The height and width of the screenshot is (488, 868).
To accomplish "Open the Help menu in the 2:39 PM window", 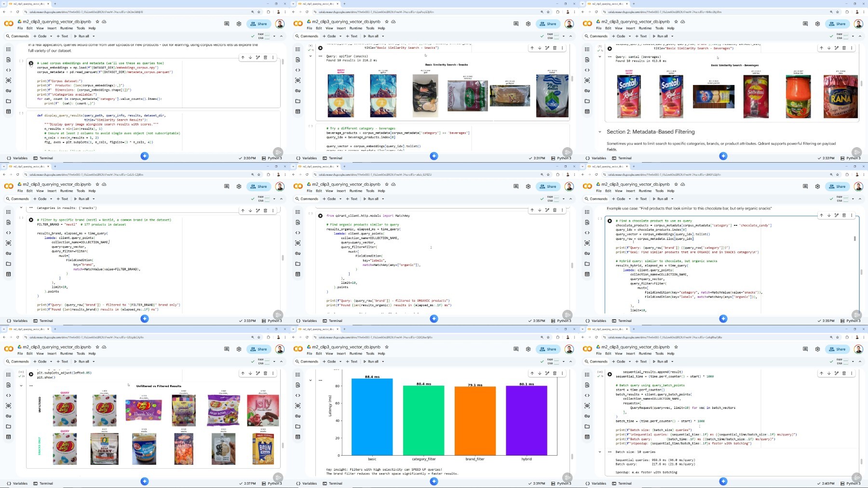I will pos(381,354).
